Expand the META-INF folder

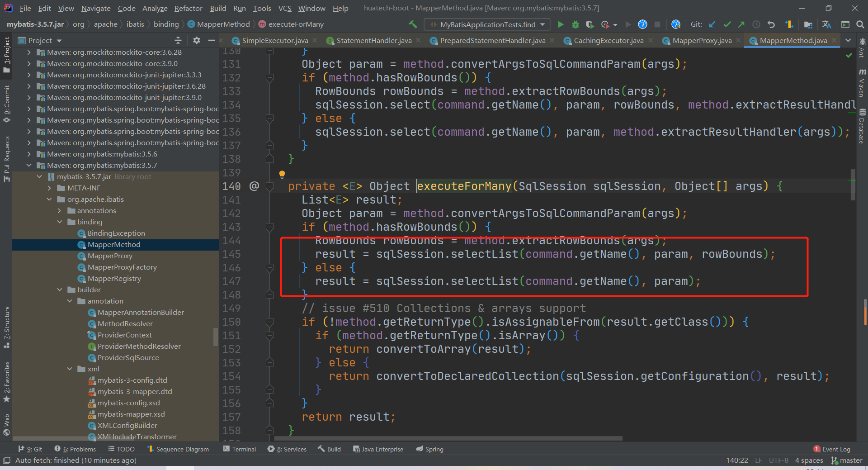(x=50, y=188)
